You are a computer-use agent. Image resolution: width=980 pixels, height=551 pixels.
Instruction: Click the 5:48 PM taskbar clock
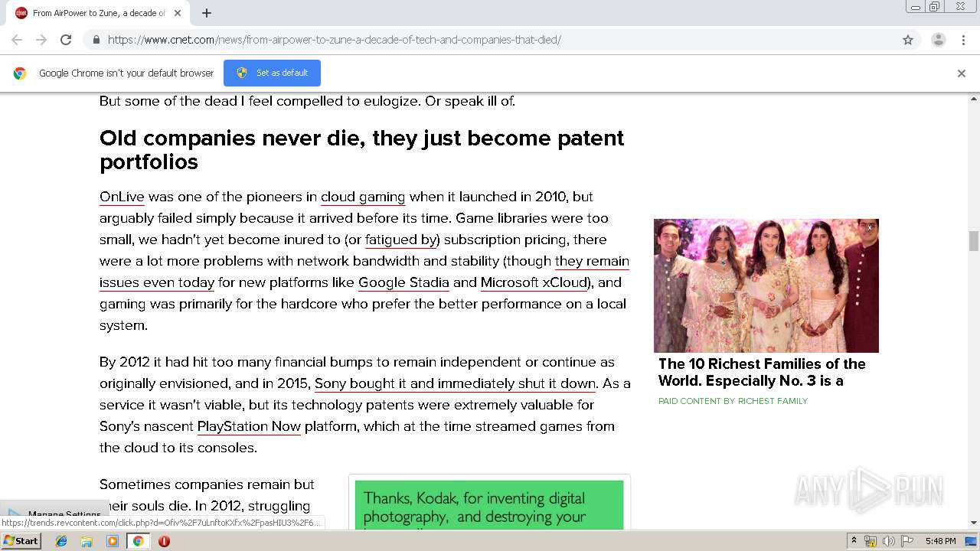coord(940,541)
